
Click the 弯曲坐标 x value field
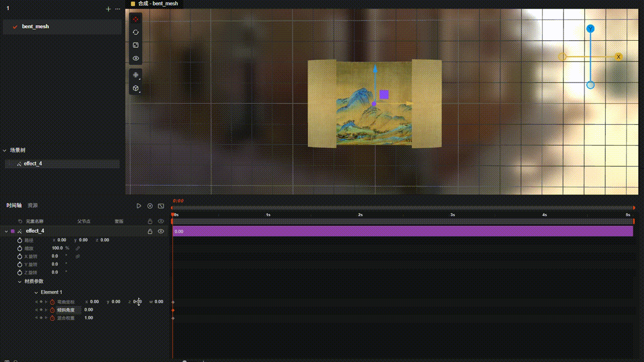(95, 302)
